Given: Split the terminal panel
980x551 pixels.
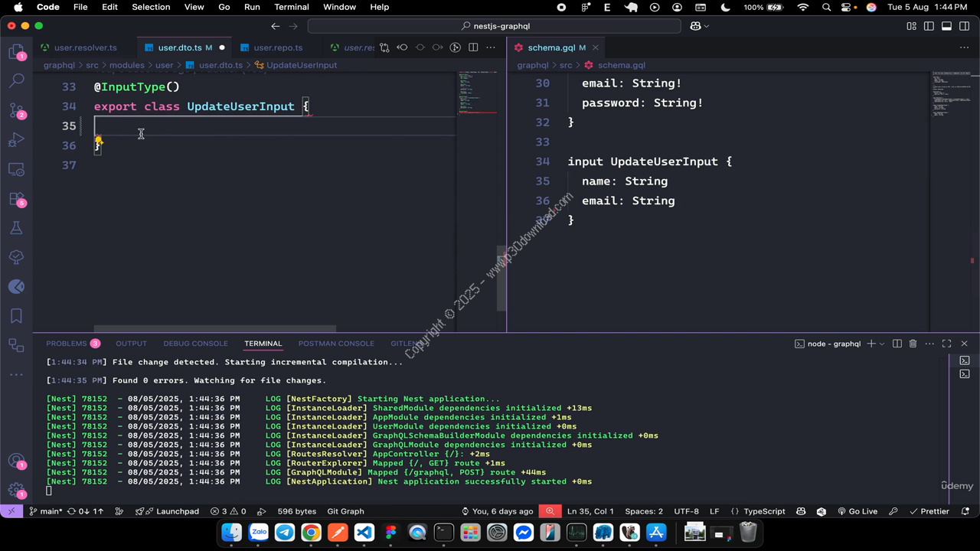Looking at the screenshot, I should click(897, 344).
